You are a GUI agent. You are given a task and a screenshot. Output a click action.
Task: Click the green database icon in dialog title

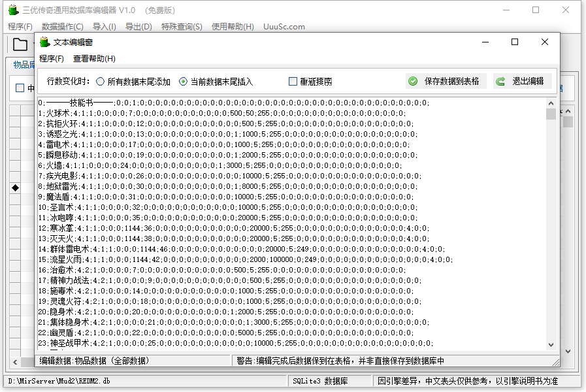click(44, 42)
